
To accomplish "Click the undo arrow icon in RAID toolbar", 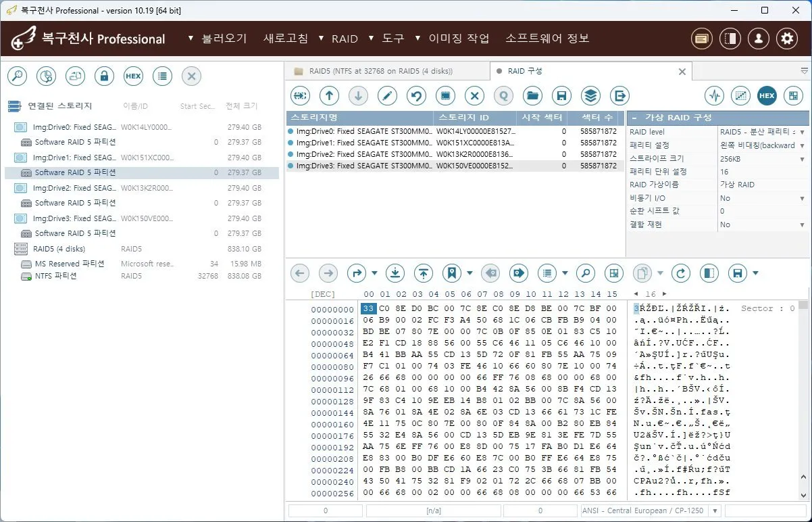I will coord(416,96).
